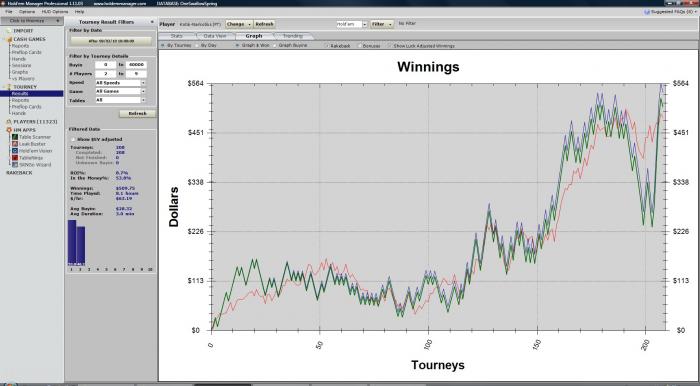Select the By Tourney radio button

click(x=163, y=46)
